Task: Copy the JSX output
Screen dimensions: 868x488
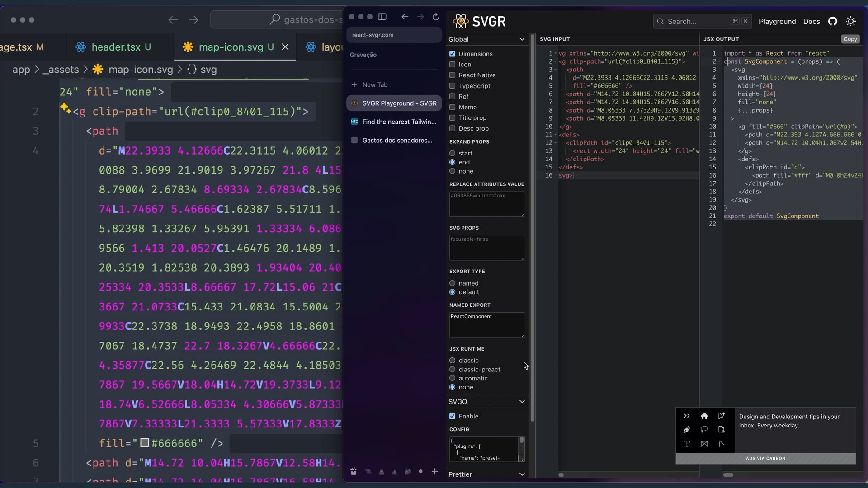Action: coord(850,39)
